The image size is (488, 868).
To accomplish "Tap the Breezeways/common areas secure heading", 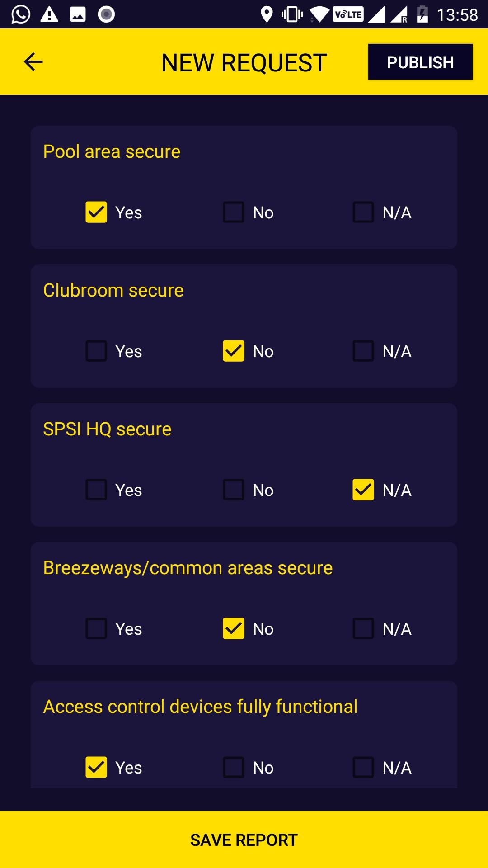I will coord(188,568).
